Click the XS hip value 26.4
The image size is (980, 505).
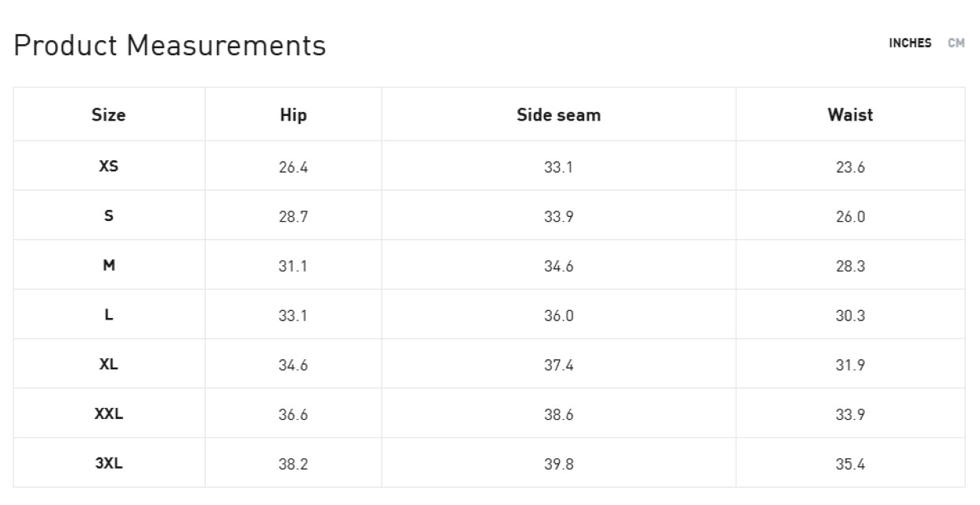click(293, 167)
